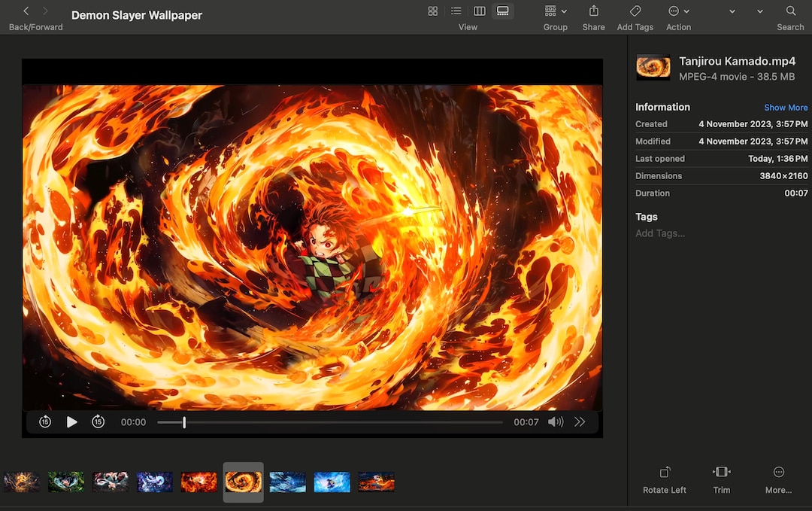Click Show More in the Information panel
812x511 pixels.
pos(786,107)
